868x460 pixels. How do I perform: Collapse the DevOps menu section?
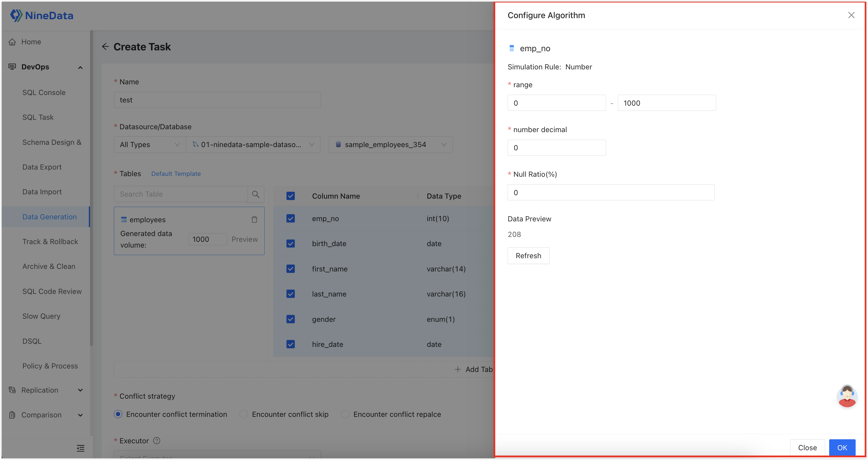[x=80, y=67]
